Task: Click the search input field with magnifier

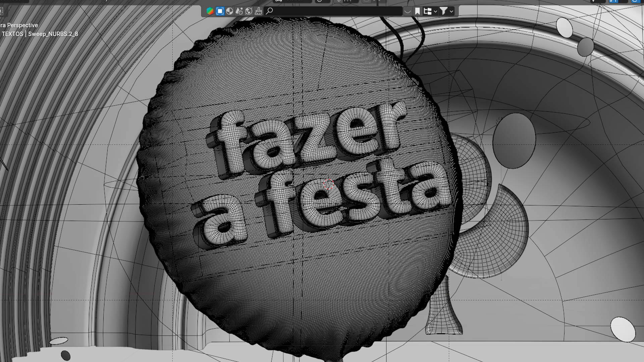Action: (x=333, y=11)
